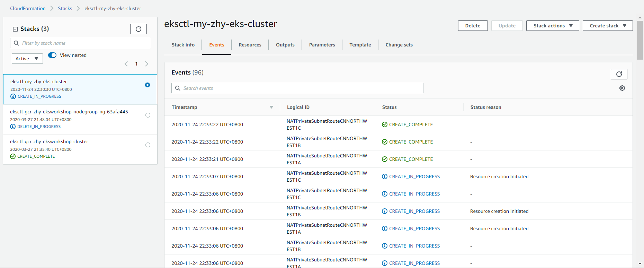Click the search icon in Search events
644x268 pixels.
178,88
